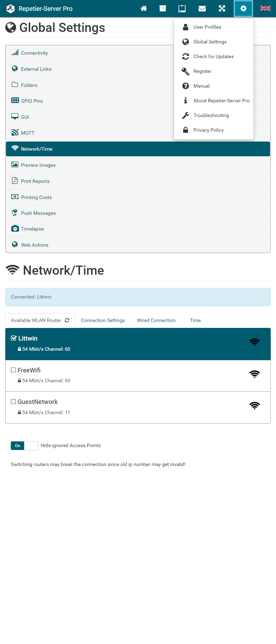Click the refresh icon beside Available WLAN Router
This screenshot has height=644, width=276.
[x=67, y=320]
